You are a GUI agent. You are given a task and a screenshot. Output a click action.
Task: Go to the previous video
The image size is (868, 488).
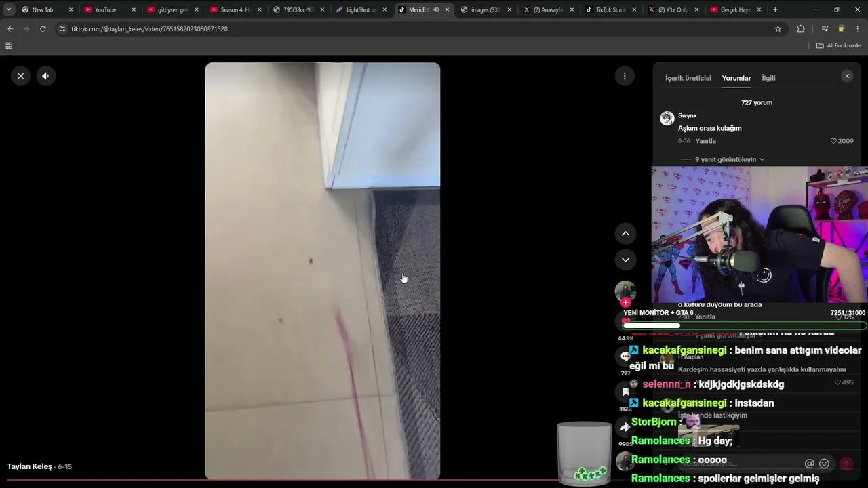(625, 234)
